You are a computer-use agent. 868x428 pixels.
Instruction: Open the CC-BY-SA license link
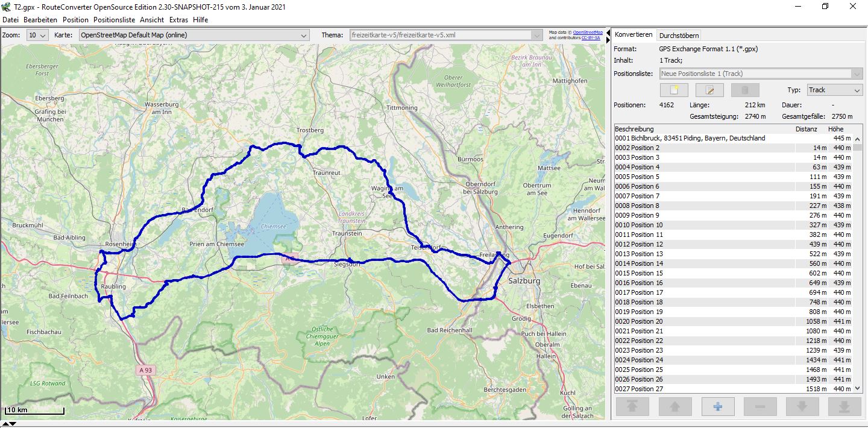[591, 37]
